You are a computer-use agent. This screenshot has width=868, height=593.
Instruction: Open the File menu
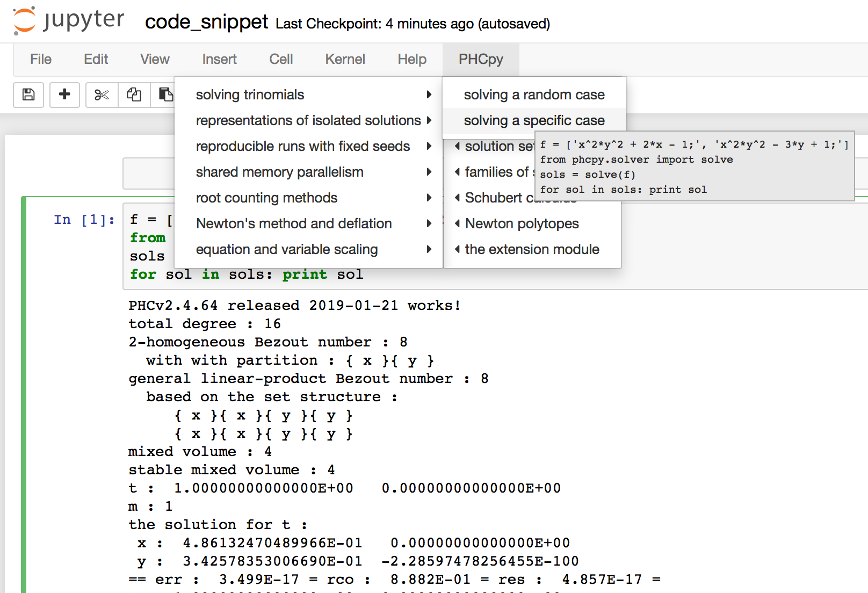[41, 59]
